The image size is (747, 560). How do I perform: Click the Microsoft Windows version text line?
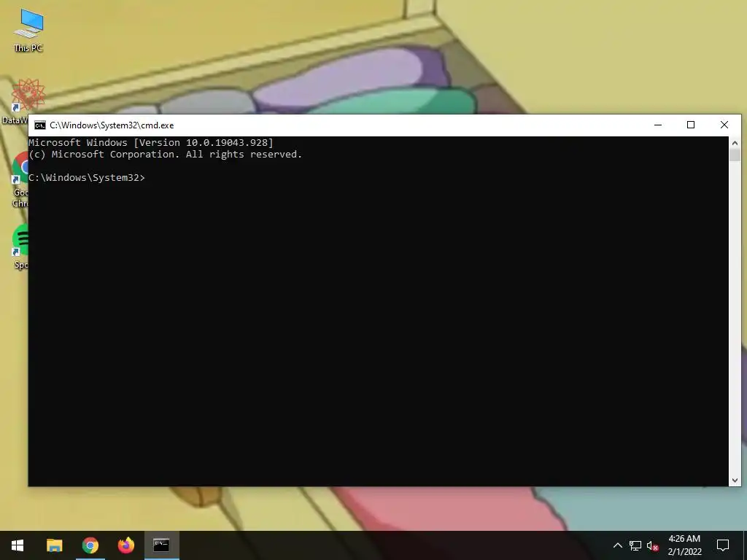[x=151, y=142]
